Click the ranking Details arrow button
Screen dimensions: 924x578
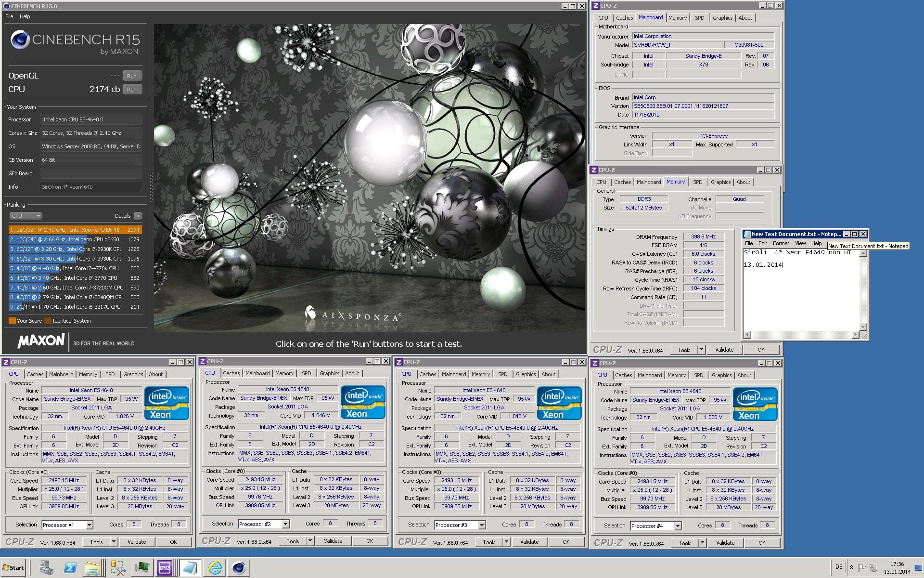tap(138, 216)
